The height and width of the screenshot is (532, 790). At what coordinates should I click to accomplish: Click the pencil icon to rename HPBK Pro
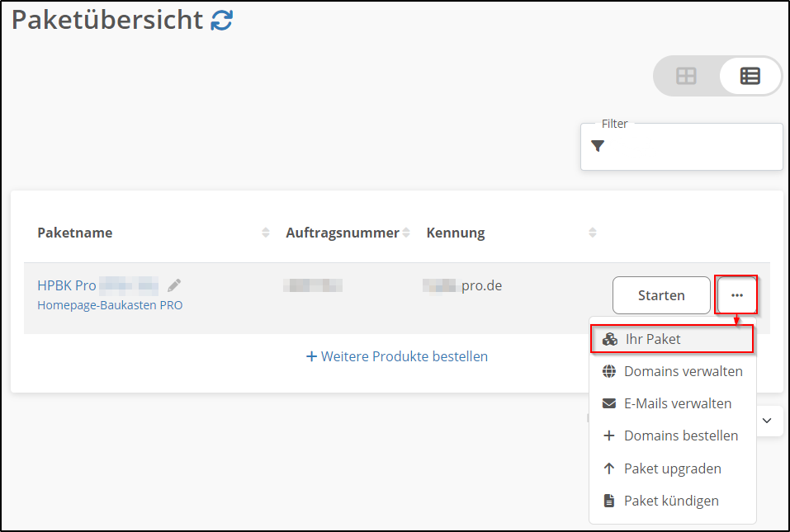[173, 285]
